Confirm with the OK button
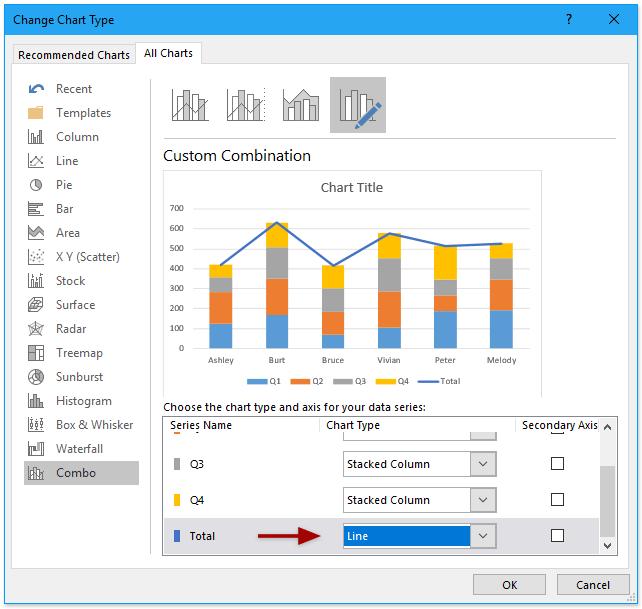Viewport: 642px width, 609px height. click(509, 585)
